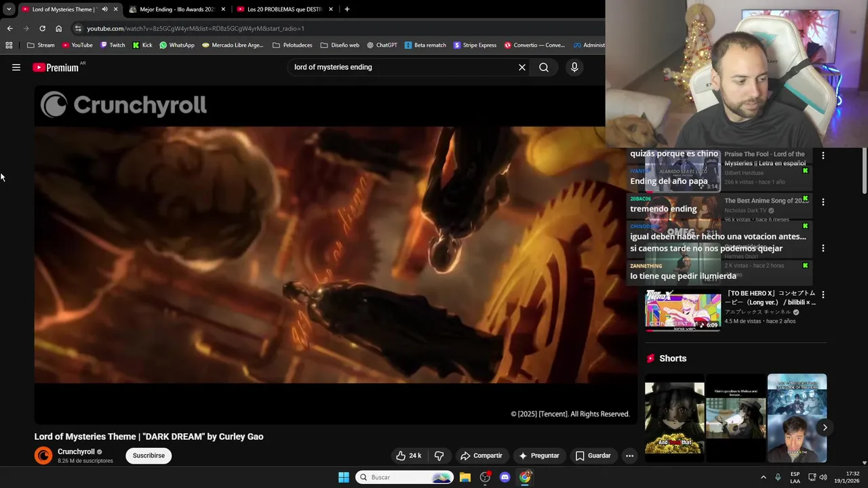Like the video showing 24 k
The image size is (868, 488).
(409, 455)
